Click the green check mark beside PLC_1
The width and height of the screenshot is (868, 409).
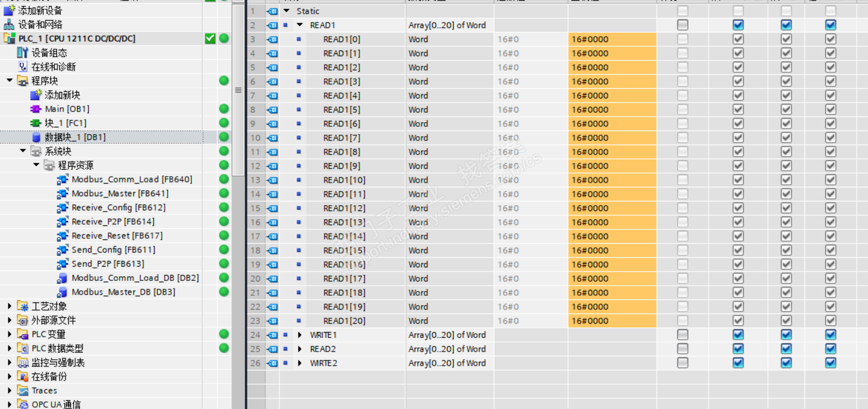point(210,39)
